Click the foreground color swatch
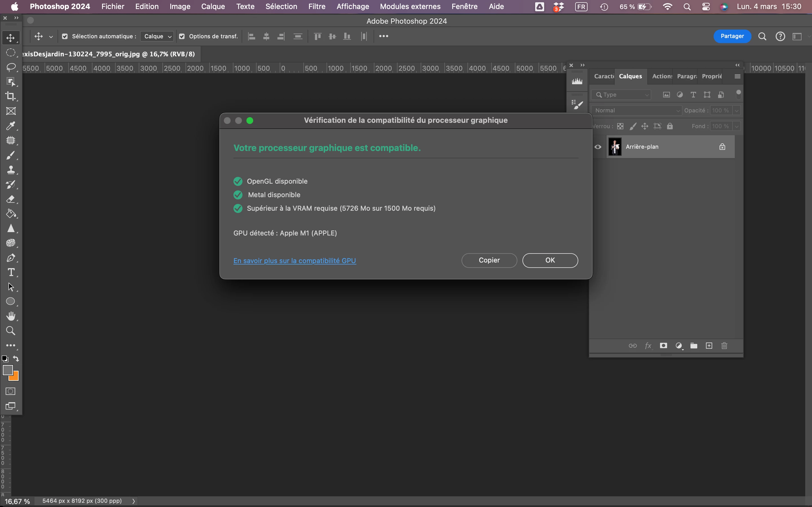The height and width of the screenshot is (507, 812). [7, 370]
